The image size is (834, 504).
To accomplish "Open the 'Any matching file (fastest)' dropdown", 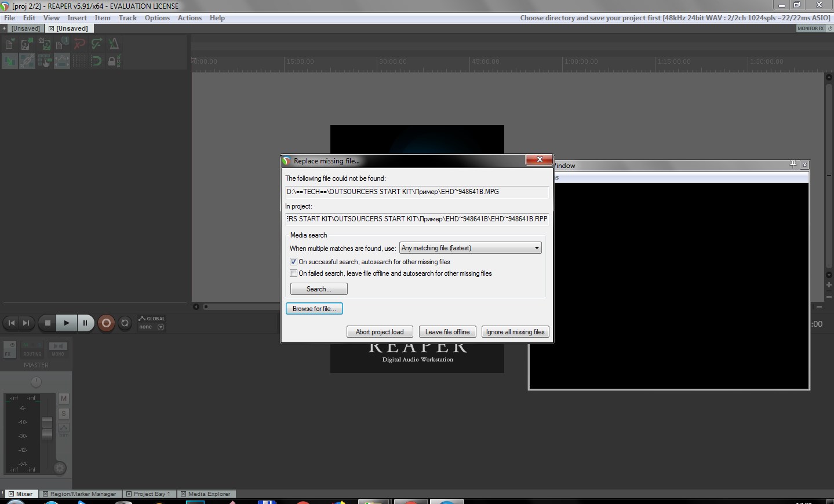I will (470, 248).
